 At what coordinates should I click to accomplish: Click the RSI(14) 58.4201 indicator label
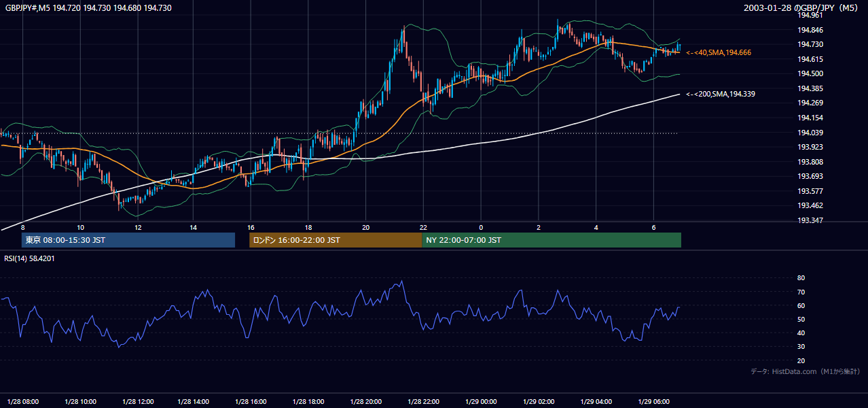pyautogui.click(x=30, y=258)
